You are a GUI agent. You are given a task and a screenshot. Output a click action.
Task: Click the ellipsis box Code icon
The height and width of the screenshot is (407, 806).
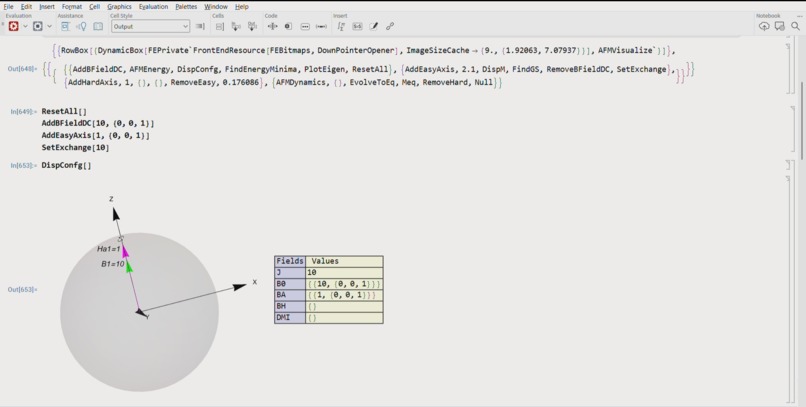tap(305, 26)
